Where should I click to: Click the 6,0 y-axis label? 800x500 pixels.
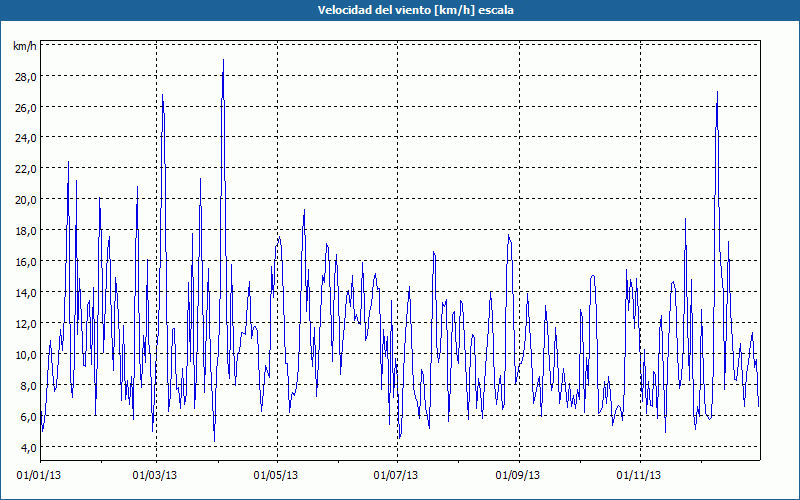28,417
